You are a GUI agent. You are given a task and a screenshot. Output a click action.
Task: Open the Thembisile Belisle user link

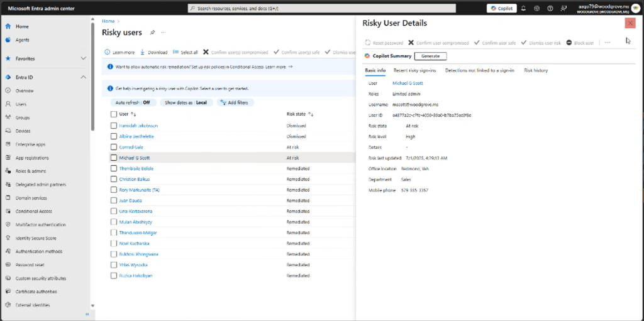pos(136,168)
